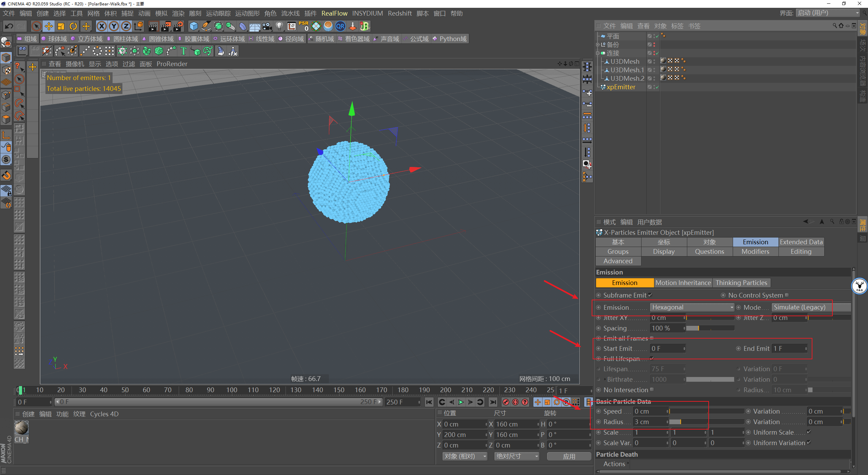Click the Motion Inheritance button

pyautogui.click(x=683, y=283)
